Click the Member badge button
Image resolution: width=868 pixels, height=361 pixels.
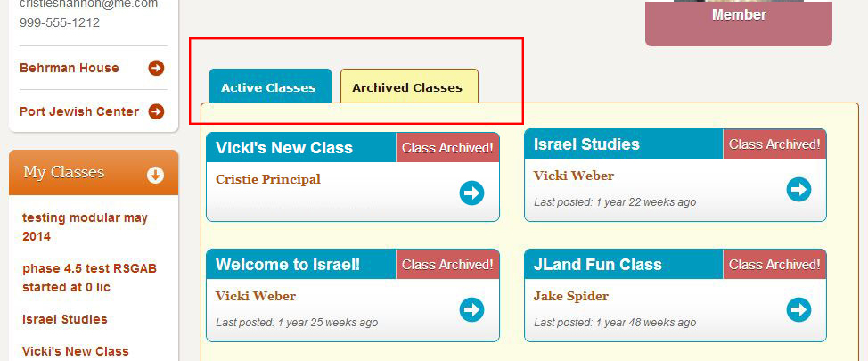739,23
